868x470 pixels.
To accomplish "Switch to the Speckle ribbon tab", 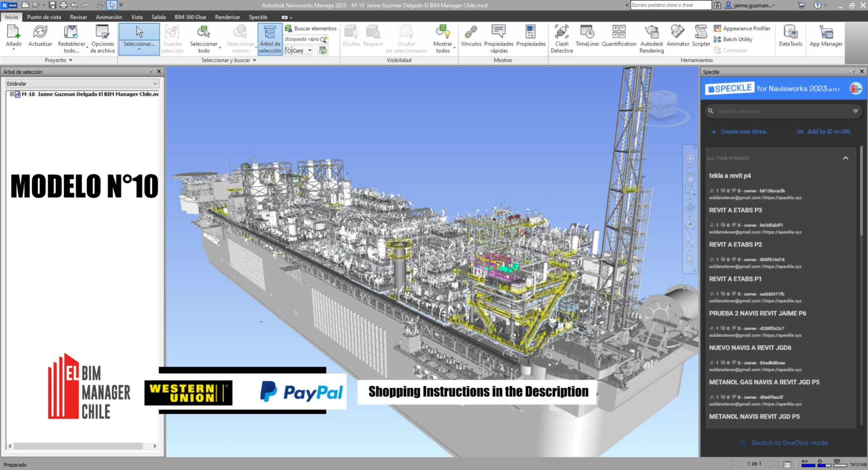I will pos(258,17).
